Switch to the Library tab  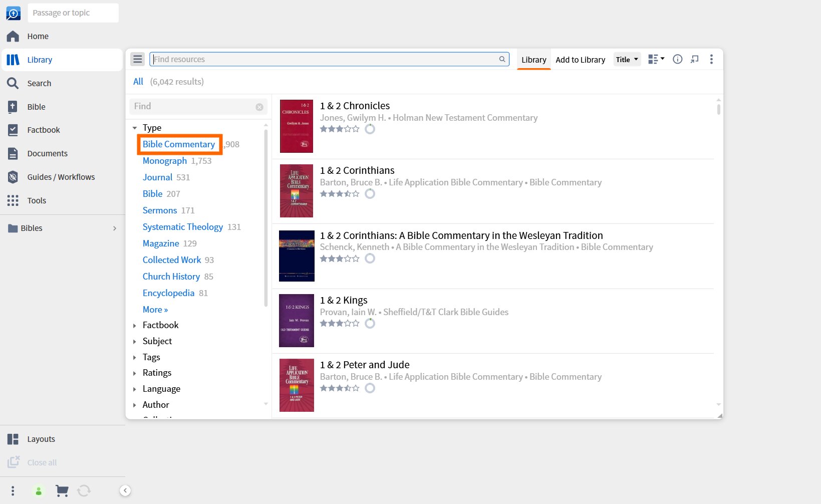click(x=534, y=60)
